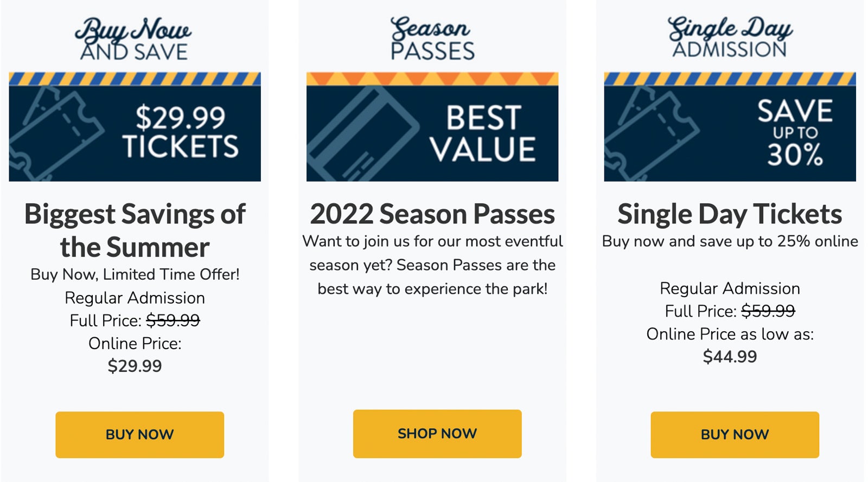Click the Single Day Admission script title

(x=730, y=37)
